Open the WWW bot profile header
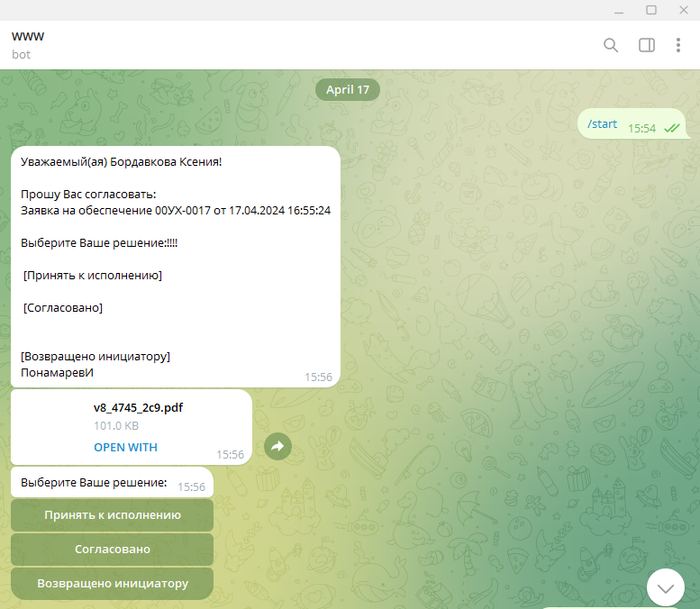This screenshot has height=609, width=700. pyautogui.click(x=28, y=36)
